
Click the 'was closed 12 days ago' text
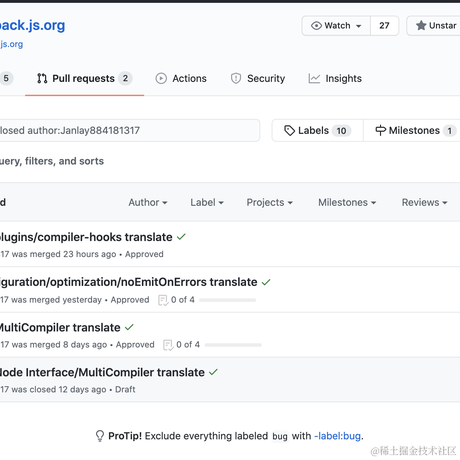[59, 389]
